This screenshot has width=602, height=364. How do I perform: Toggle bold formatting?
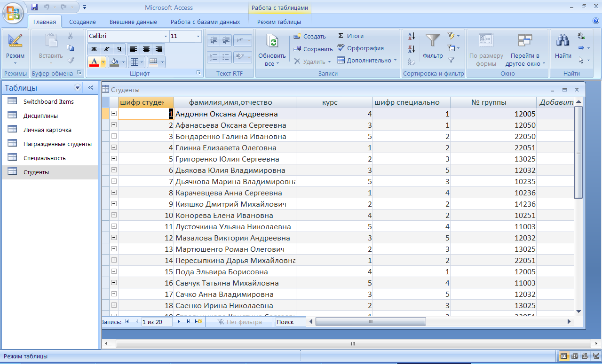point(94,49)
